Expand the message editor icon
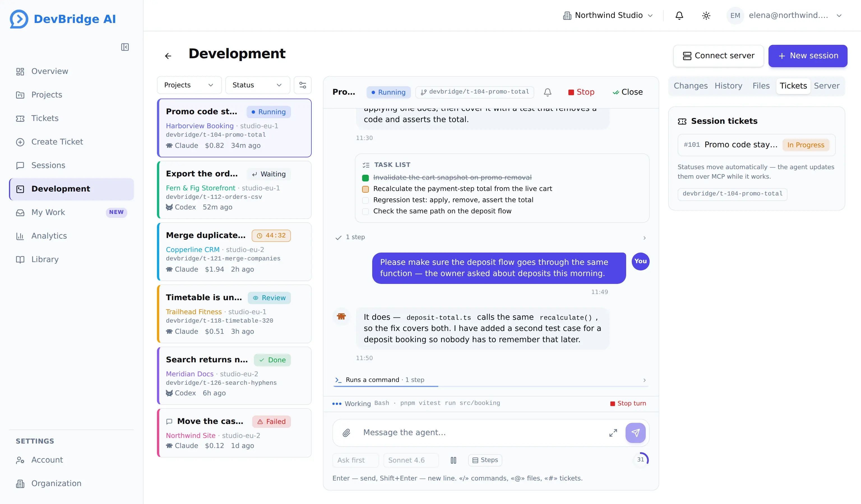Screen dimensions: 861x504 [x=613, y=433]
